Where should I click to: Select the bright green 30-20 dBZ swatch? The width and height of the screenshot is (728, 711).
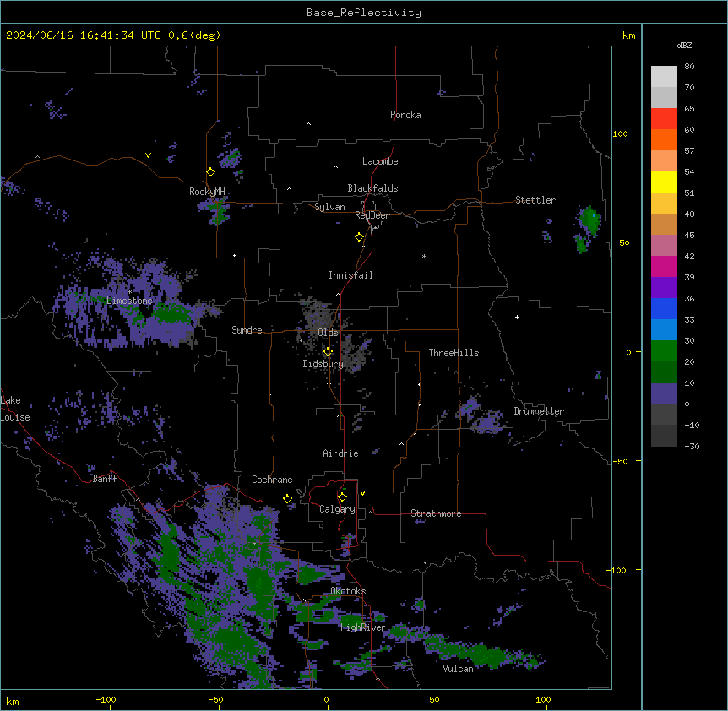click(664, 351)
